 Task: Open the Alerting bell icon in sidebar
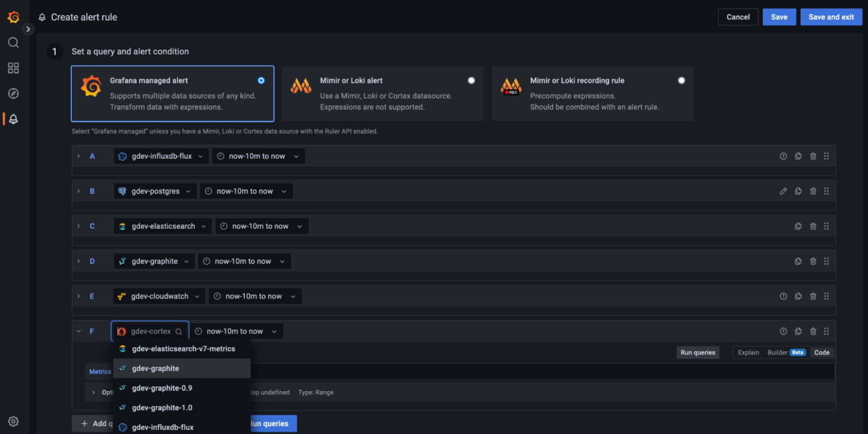(13, 119)
